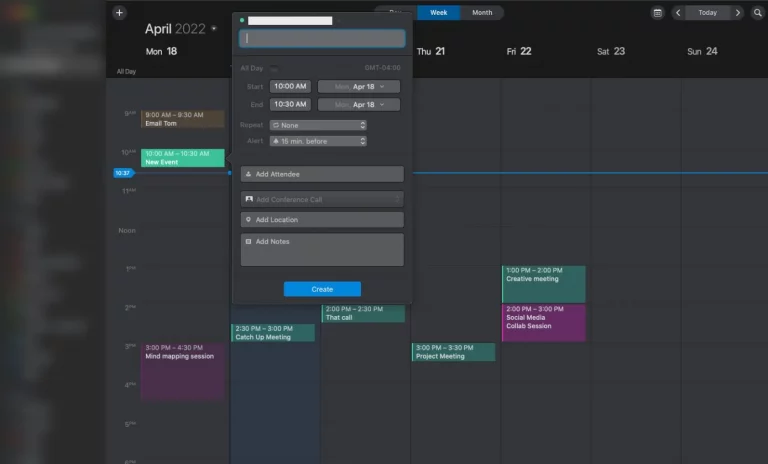Open the Repeat None dropdown
This screenshot has height=464, width=768.
click(318, 125)
